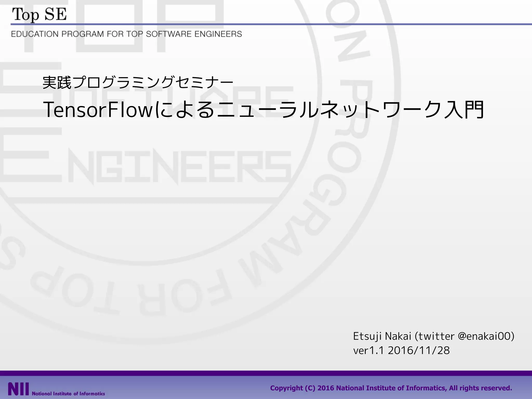The width and height of the screenshot is (532, 399).
Task: Click 'All rights reserved.' in the footer
Action: click(x=480, y=388)
